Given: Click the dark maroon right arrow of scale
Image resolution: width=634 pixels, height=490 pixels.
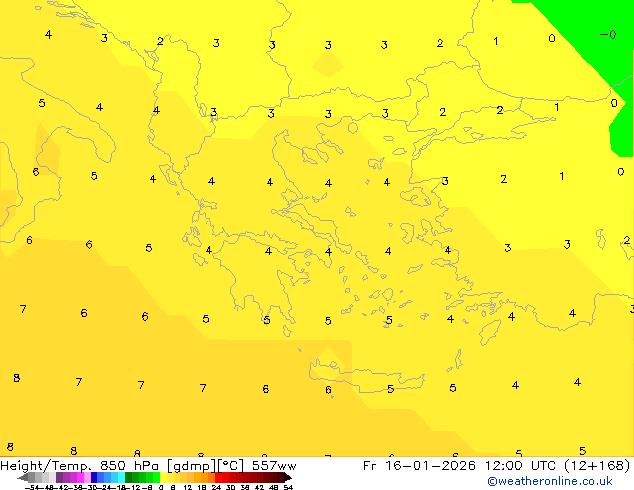Looking at the screenshot, I should coord(288,477).
